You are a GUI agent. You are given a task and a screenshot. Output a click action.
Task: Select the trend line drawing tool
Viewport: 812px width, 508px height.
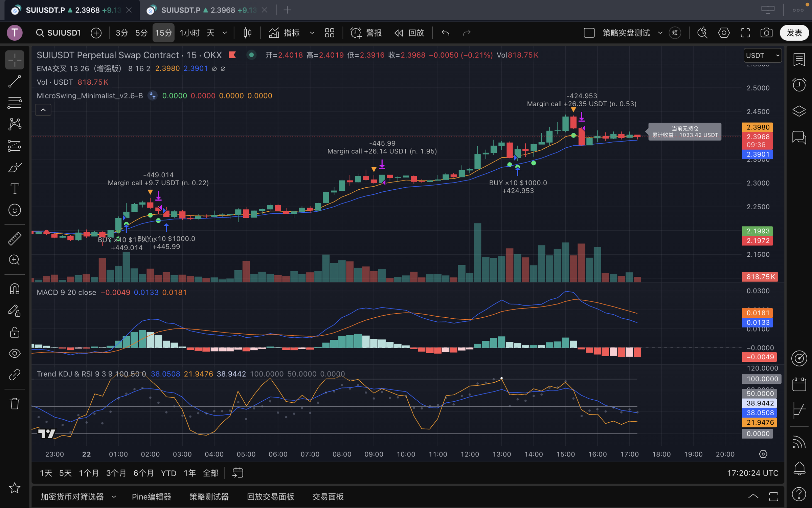(15, 82)
